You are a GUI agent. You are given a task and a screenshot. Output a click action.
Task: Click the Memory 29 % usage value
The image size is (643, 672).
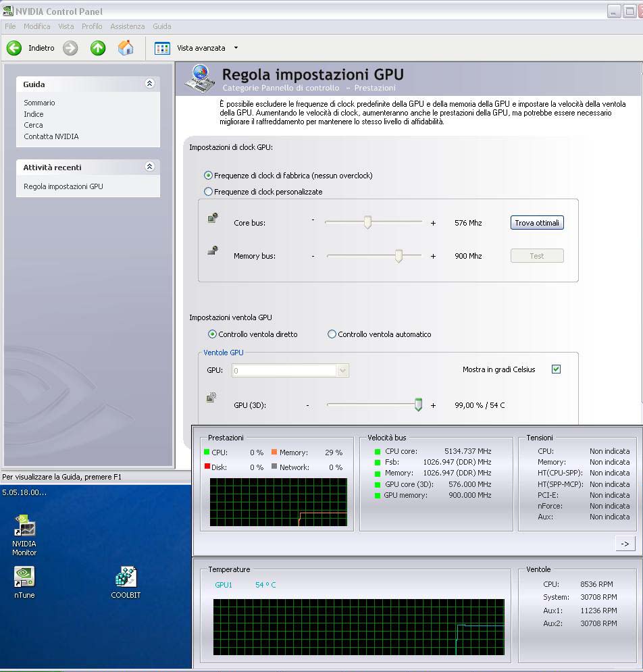[x=334, y=453]
